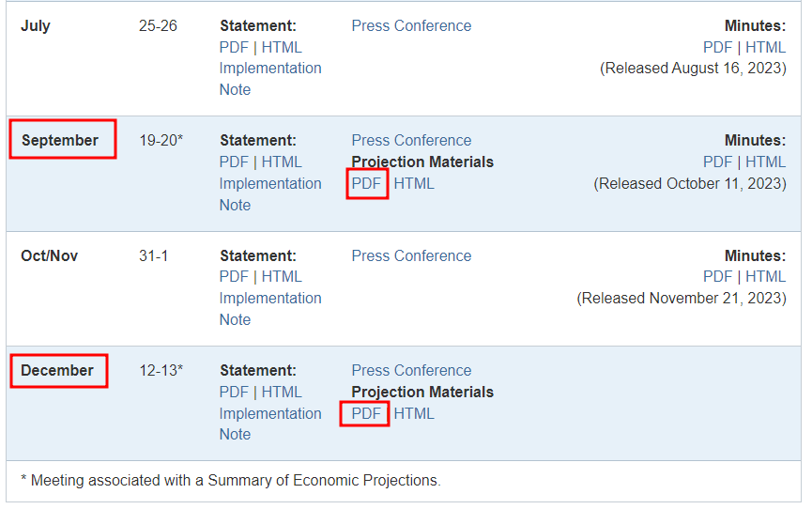
Task: Open September Projection Materials HTML
Action: 414,183
